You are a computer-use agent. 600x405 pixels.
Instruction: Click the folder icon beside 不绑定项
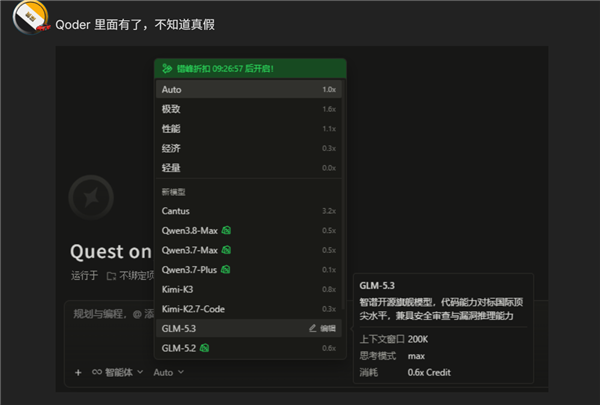pos(111,276)
